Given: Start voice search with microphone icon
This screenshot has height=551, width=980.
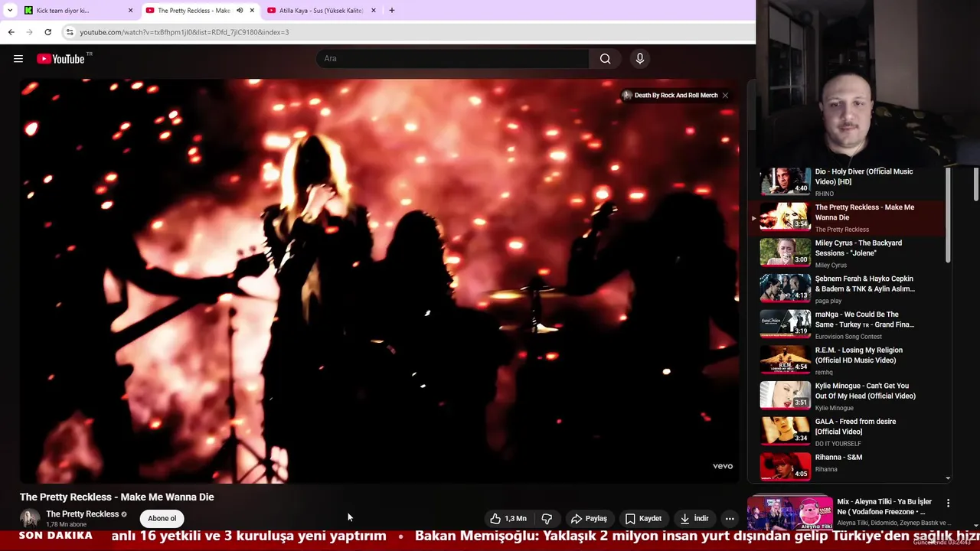Looking at the screenshot, I should [640, 59].
